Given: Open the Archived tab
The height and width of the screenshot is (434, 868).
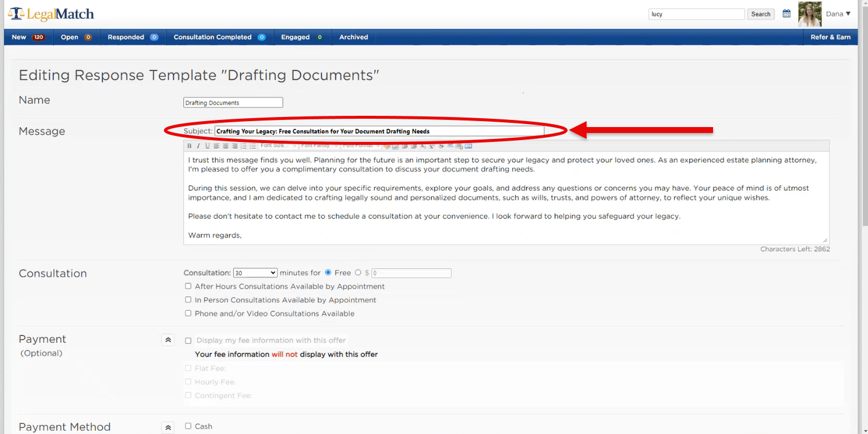Looking at the screenshot, I should tap(353, 37).
